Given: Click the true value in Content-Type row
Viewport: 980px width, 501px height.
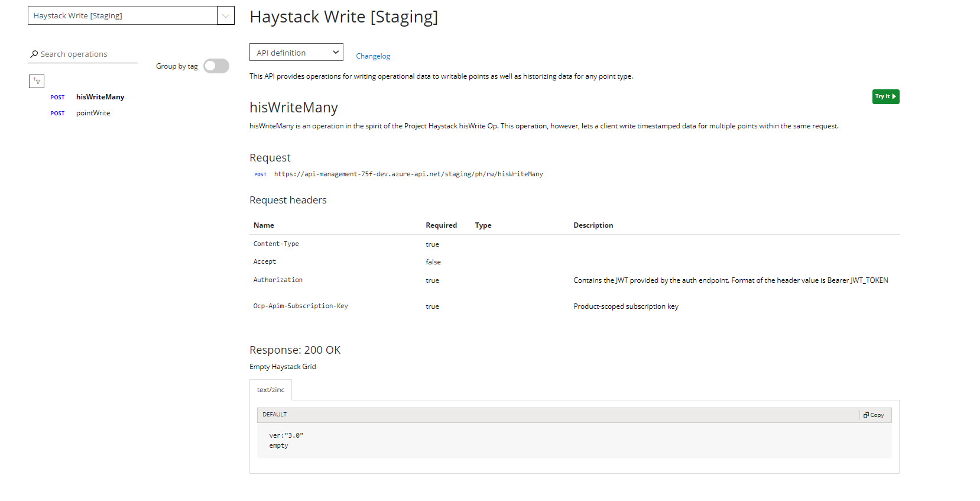Looking at the screenshot, I should 432,244.
